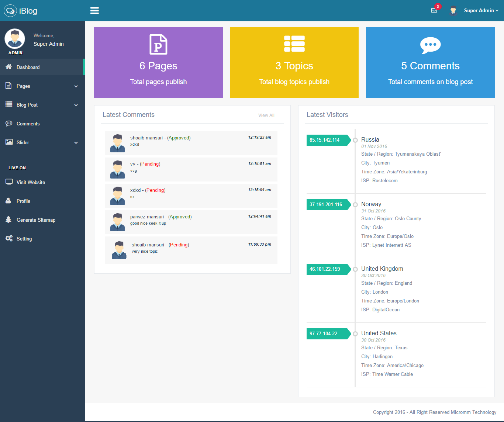Select Slider in sidebar menu
This screenshot has width=504, height=422.
pos(23,142)
